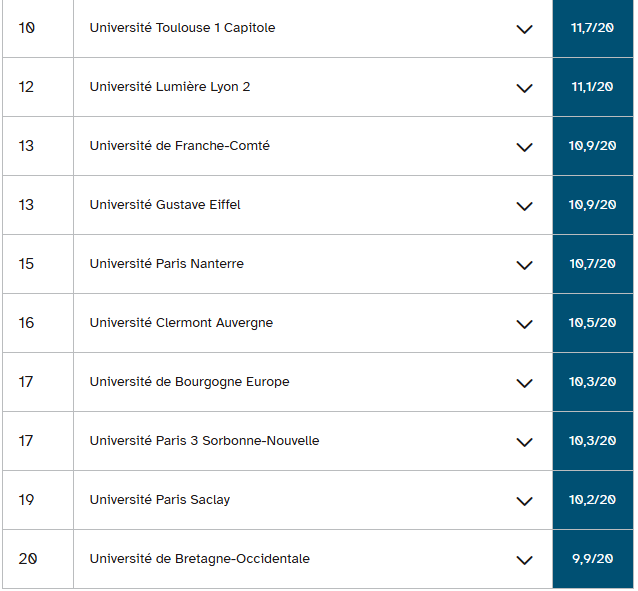Expand the Université Gustave Eiffel row chevron
The image size is (638, 591).
pyautogui.click(x=524, y=206)
